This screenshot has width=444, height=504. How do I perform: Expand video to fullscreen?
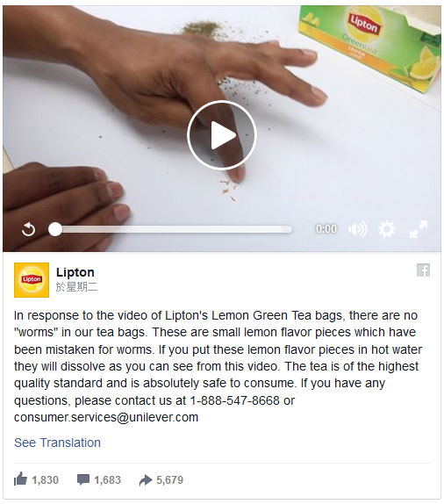coord(419,229)
